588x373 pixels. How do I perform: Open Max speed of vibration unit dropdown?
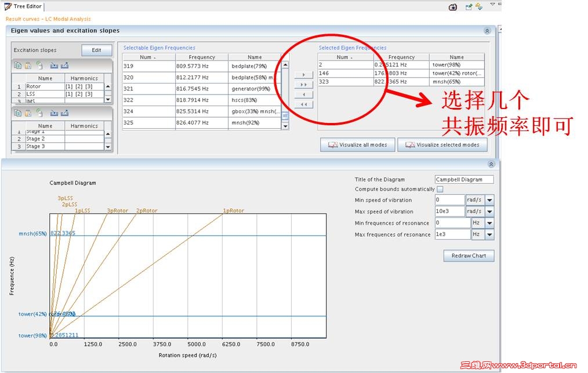[x=489, y=211]
